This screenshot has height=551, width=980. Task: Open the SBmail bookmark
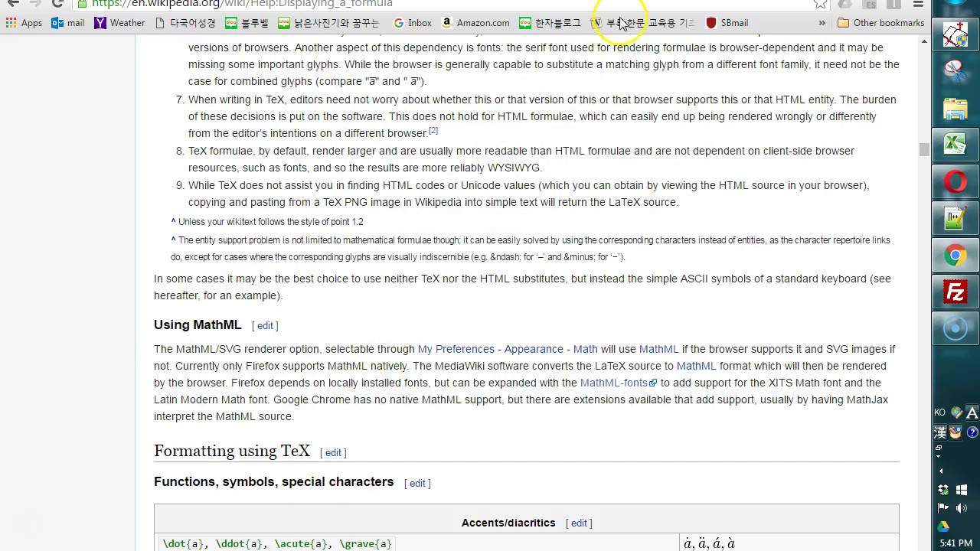727,23
